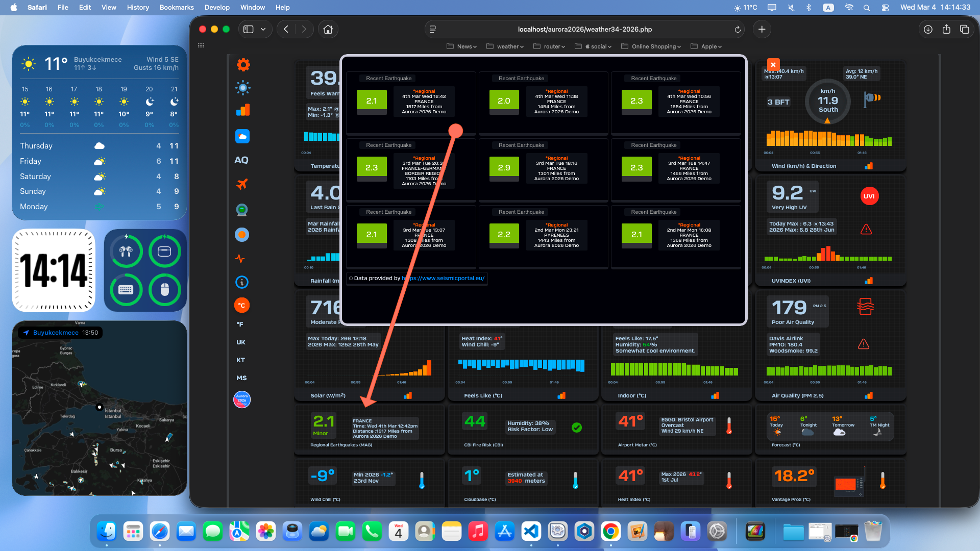
Task: Click the chart icon under UVINDEX panel
Action: tap(869, 281)
